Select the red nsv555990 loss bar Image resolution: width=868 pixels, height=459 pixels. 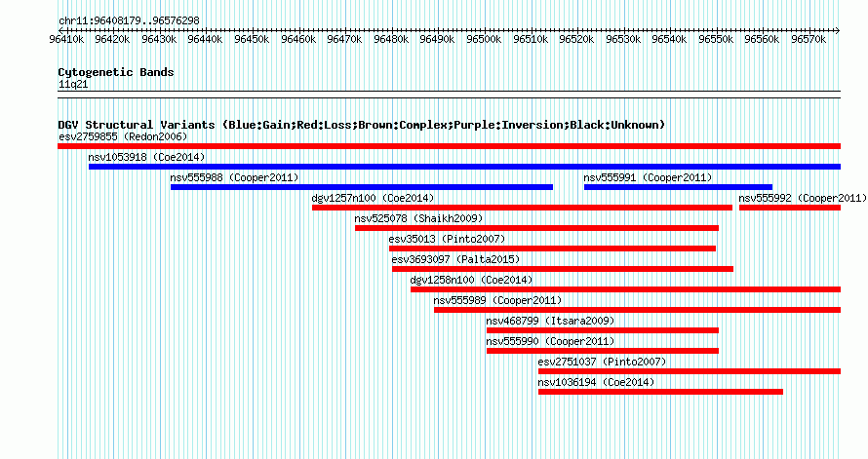click(603, 351)
